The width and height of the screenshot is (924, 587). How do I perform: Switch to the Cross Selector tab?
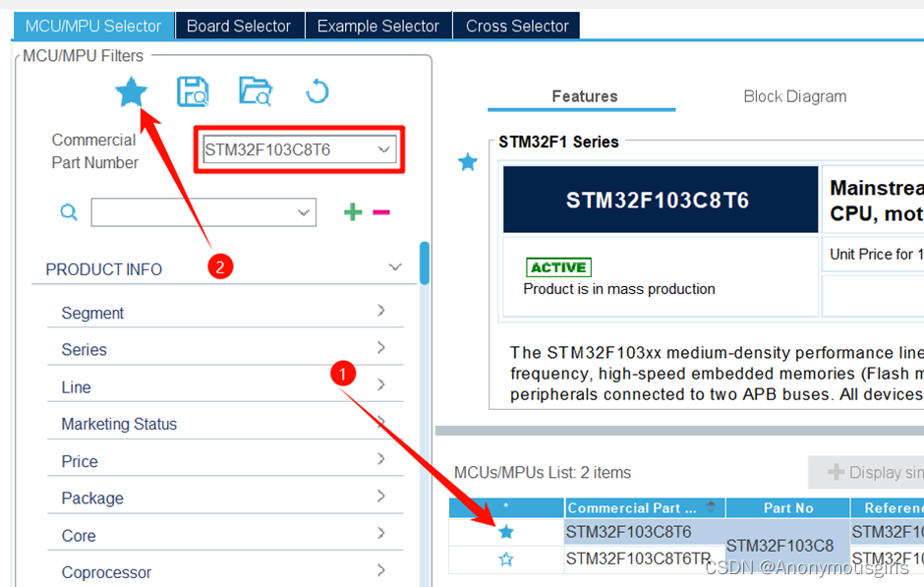click(x=517, y=26)
